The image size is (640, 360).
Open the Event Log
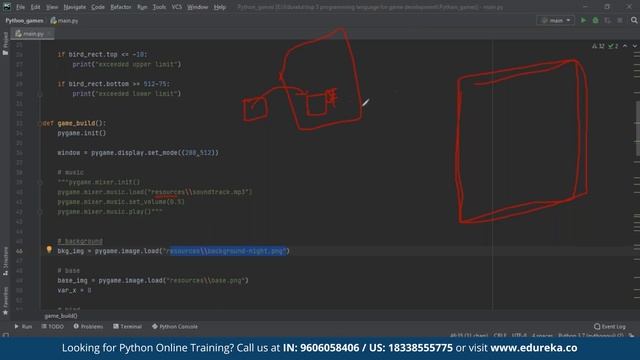pos(610,327)
